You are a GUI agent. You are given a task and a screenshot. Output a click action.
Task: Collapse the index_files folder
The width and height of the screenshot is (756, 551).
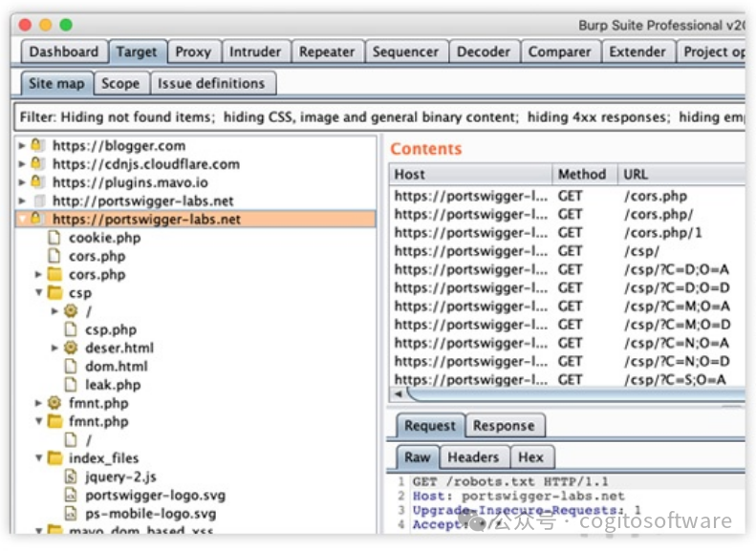click(38, 457)
